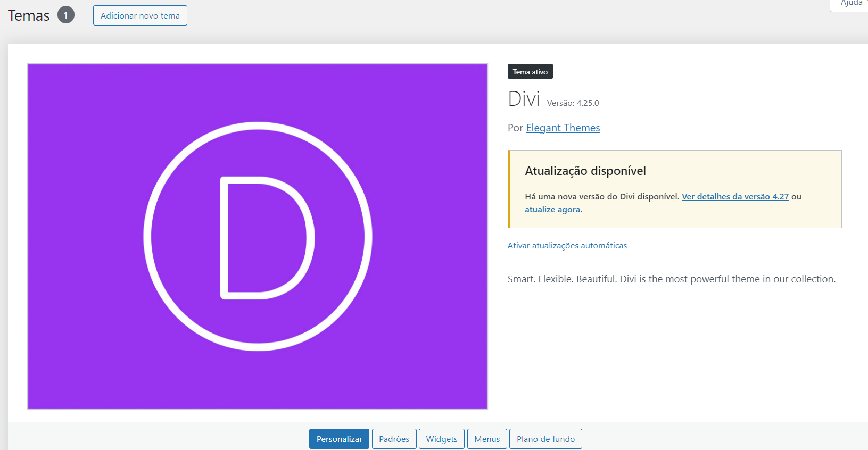Screen dimensions: 868x450
Task: Click the Smart. Flexible. Beautiful. description text
Action: (x=672, y=279)
